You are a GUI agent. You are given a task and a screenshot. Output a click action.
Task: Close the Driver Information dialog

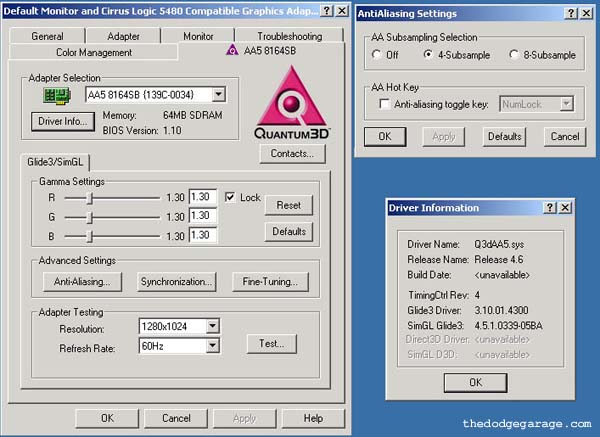[565, 207]
